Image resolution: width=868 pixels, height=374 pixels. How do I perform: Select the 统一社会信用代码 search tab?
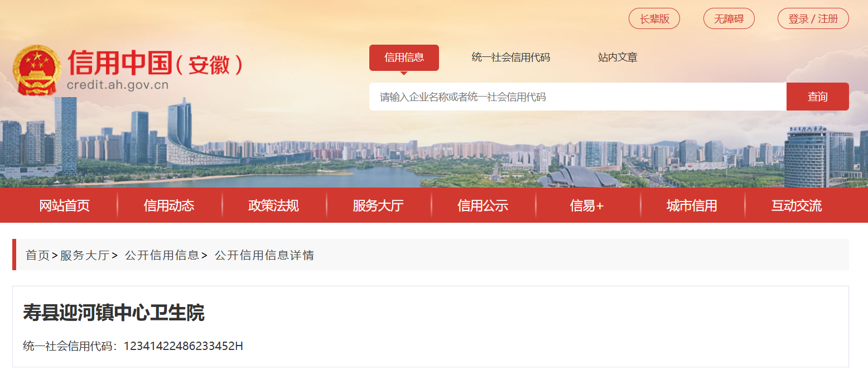point(510,57)
